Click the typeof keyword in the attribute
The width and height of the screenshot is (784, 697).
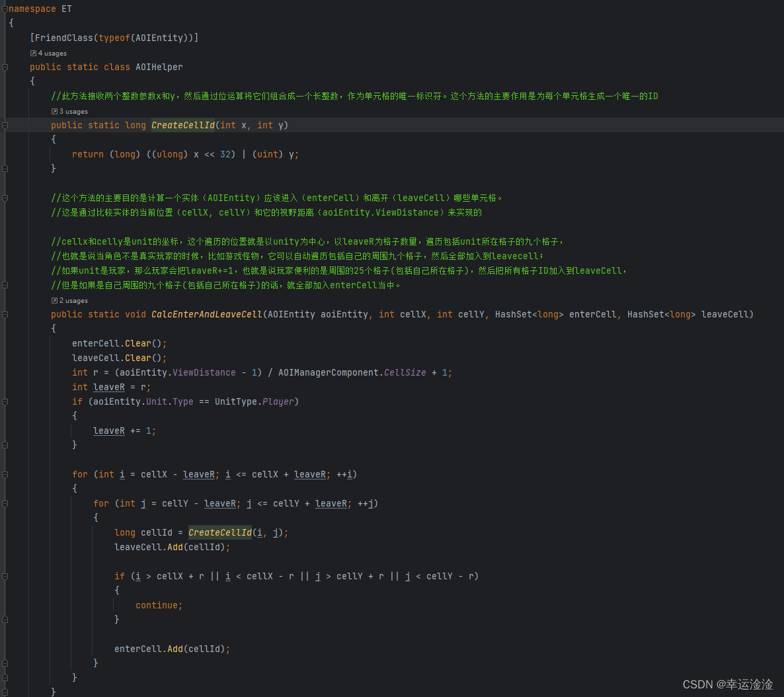pyautogui.click(x=114, y=38)
